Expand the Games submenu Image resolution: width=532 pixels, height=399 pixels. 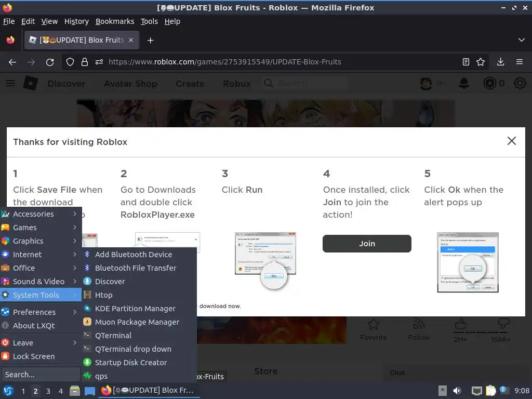(x=41, y=228)
